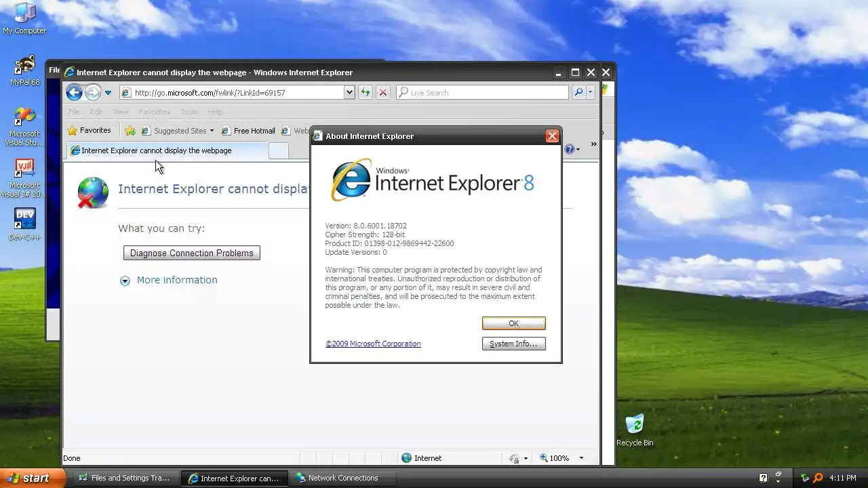This screenshot has height=488, width=868.
Task: Switch to Files and Settings Transfer taskbar item
Action: tap(125, 478)
